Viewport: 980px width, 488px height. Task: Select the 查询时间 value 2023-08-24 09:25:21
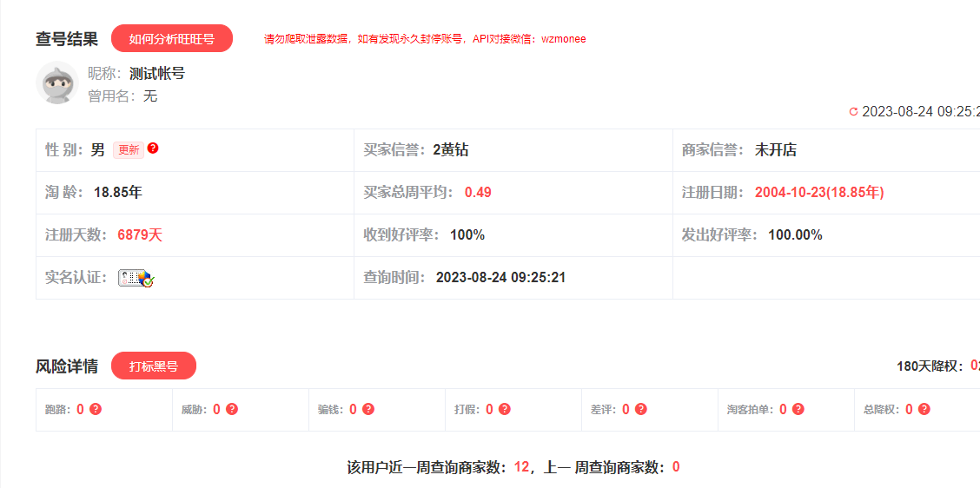pos(500,277)
